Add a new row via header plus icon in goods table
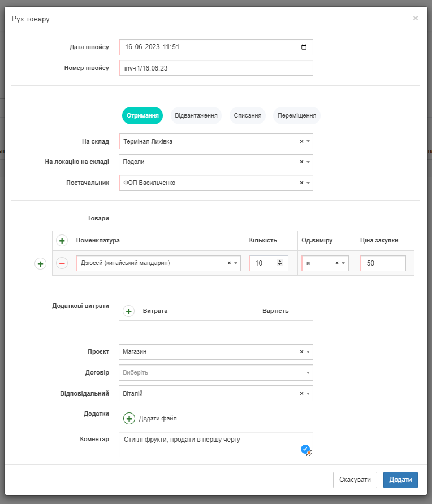This screenshot has height=504, width=432. coord(62,241)
